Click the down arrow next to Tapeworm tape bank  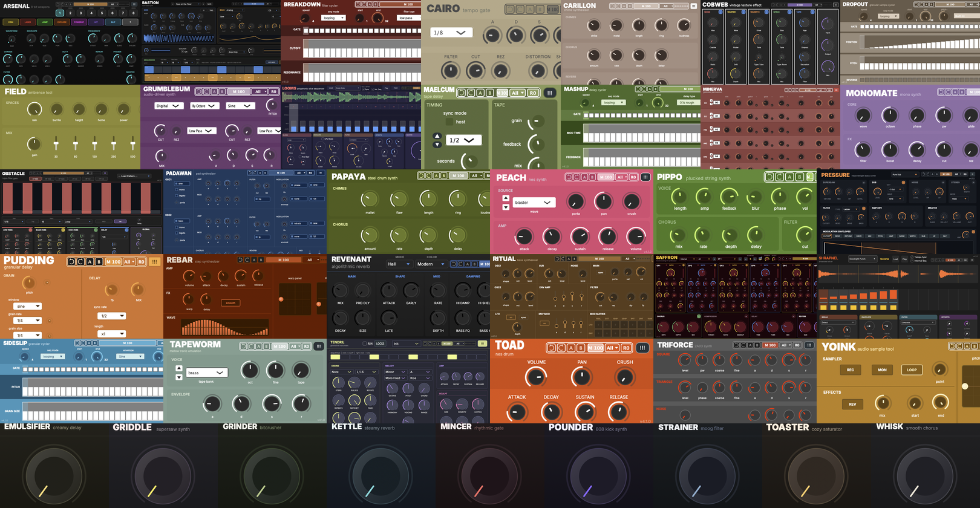[178, 377]
